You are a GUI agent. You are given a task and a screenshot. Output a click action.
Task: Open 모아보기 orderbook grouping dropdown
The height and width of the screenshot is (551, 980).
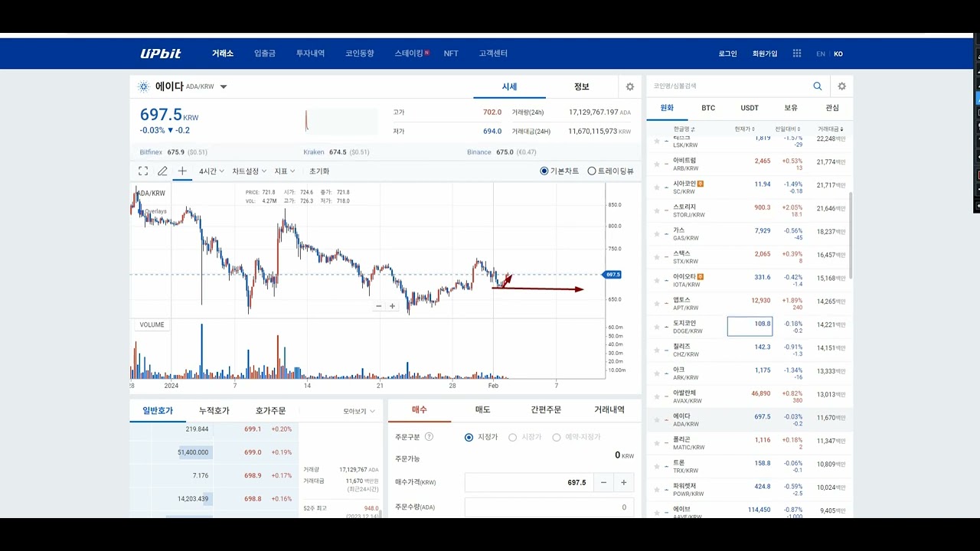[359, 412]
